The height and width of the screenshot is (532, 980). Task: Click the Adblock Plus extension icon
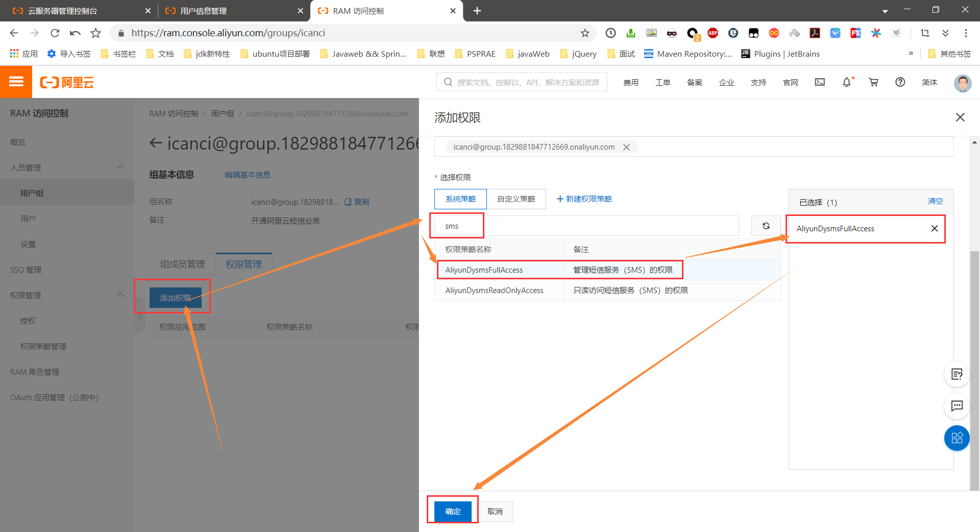point(713,33)
